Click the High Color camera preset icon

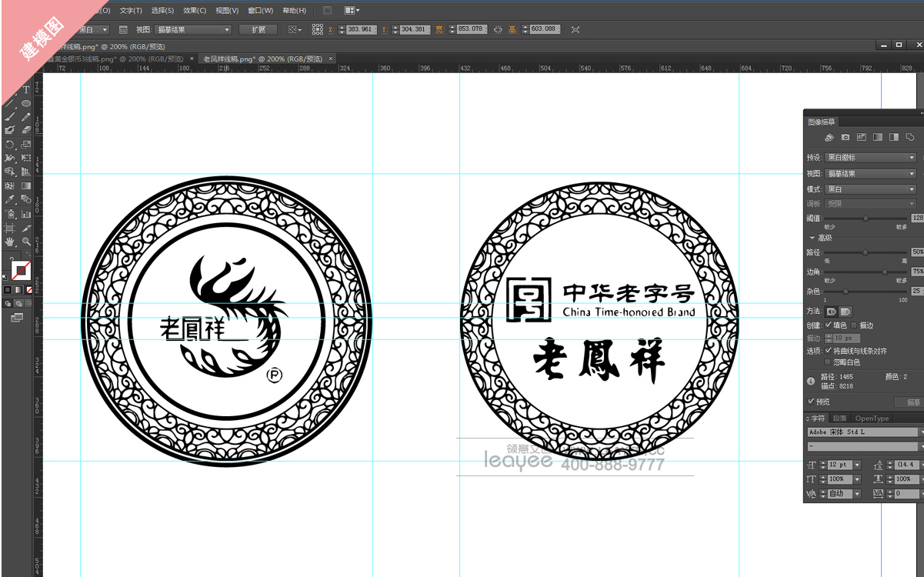846,138
